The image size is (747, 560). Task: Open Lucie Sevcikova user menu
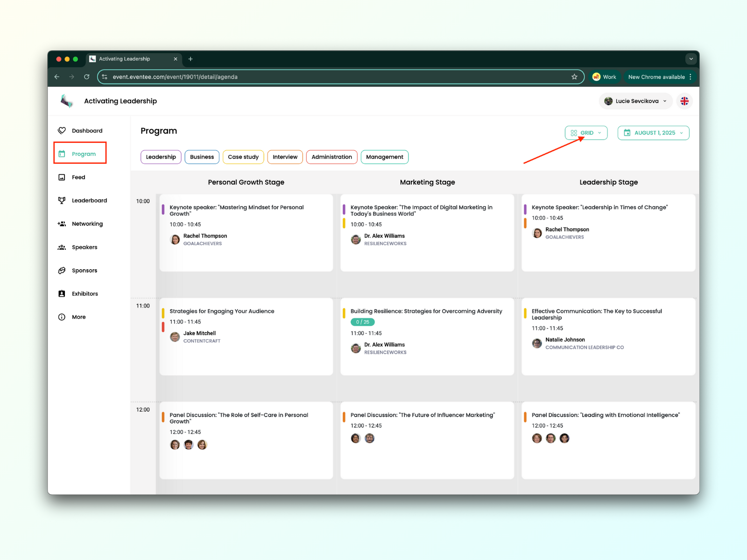635,101
